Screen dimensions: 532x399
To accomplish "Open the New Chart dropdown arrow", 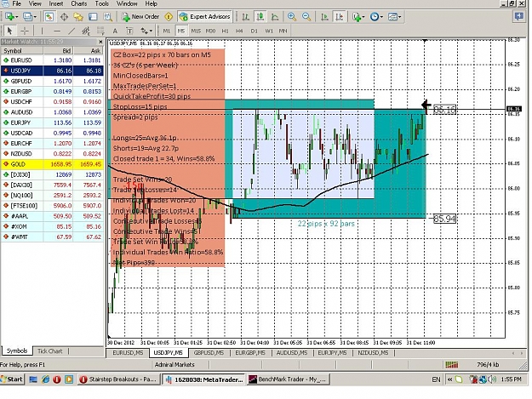I will pos(17,17).
